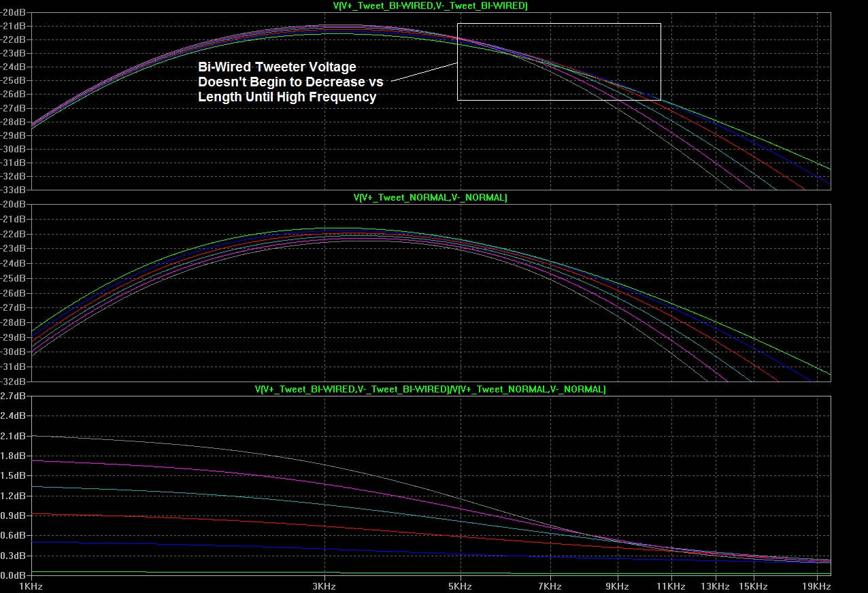Image resolution: width=868 pixels, height=593 pixels.
Task: Click the -22dB label on the middle NORMAL pane
Action: (x=13, y=234)
